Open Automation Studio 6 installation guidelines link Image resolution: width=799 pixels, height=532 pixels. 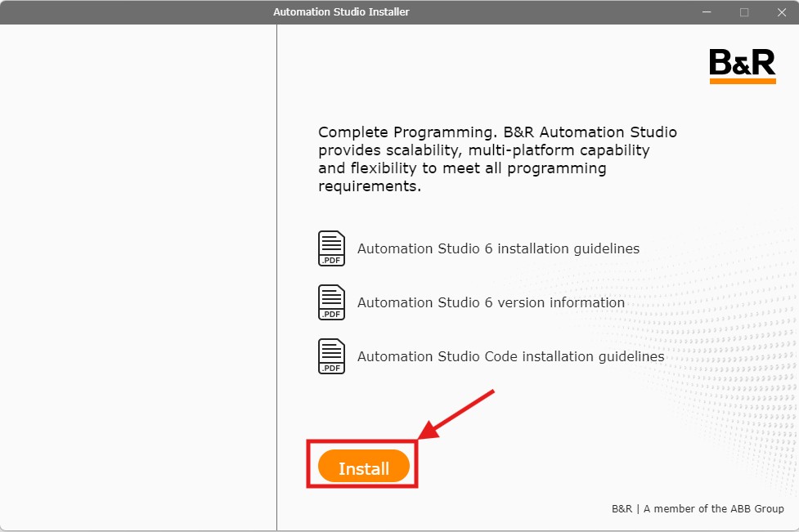pyautogui.click(x=498, y=248)
